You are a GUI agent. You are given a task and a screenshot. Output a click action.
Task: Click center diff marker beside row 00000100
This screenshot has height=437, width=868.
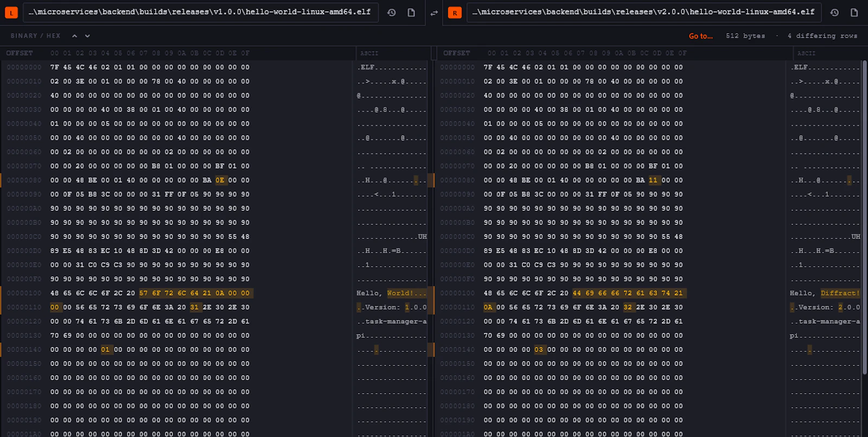click(432, 293)
